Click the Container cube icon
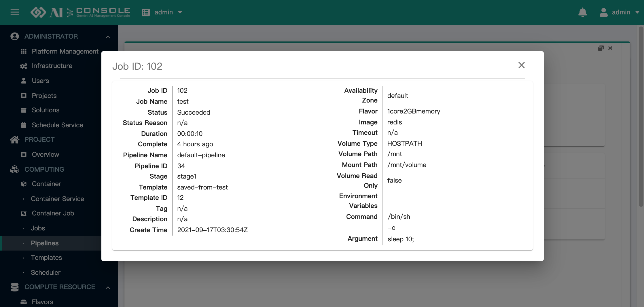 pyautogui.click(x=24, y=184)
